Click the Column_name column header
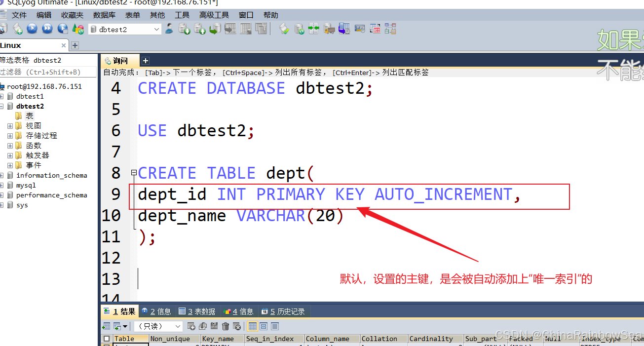 tap(332, 339)
